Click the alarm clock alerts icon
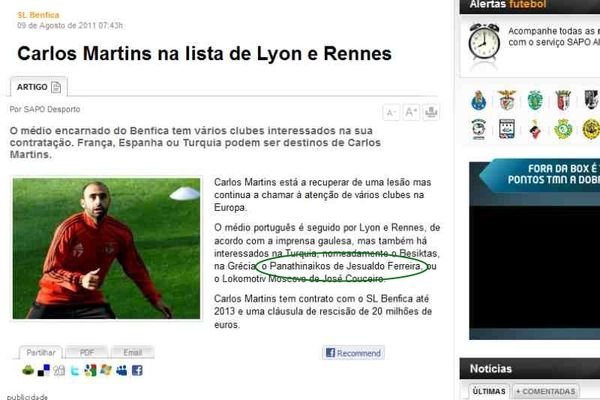 pos(484,42)
